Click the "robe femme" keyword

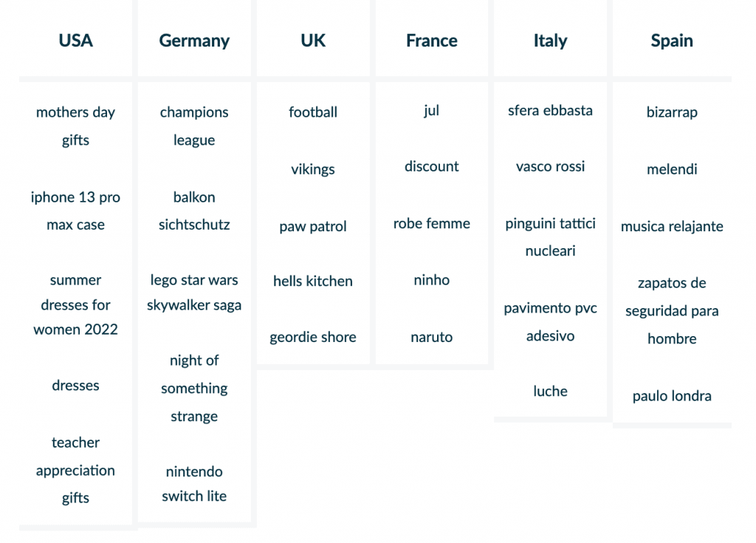tap(432, 223)
